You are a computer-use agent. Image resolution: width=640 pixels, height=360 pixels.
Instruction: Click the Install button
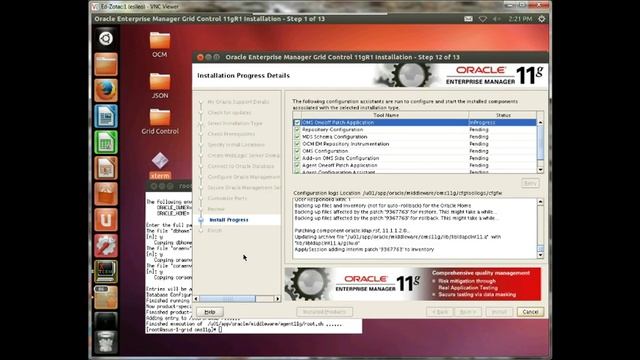click(x=499, y=312)
